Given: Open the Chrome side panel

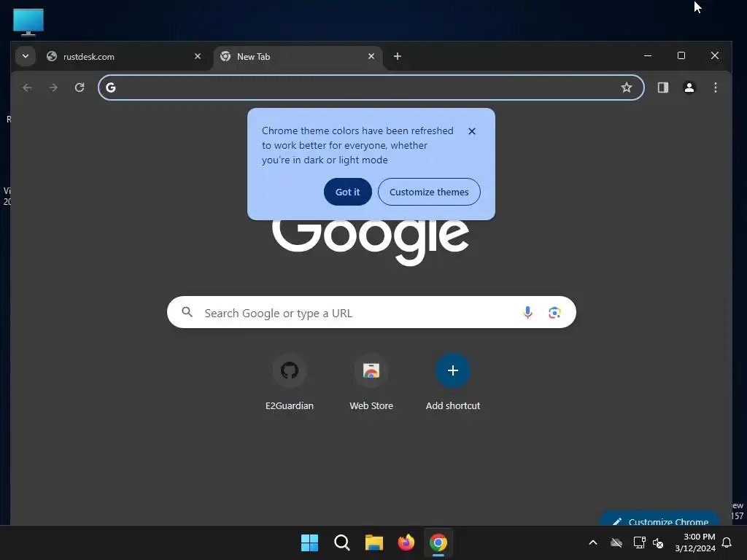Looking at the screenshot, I should [x=662, y=87].
